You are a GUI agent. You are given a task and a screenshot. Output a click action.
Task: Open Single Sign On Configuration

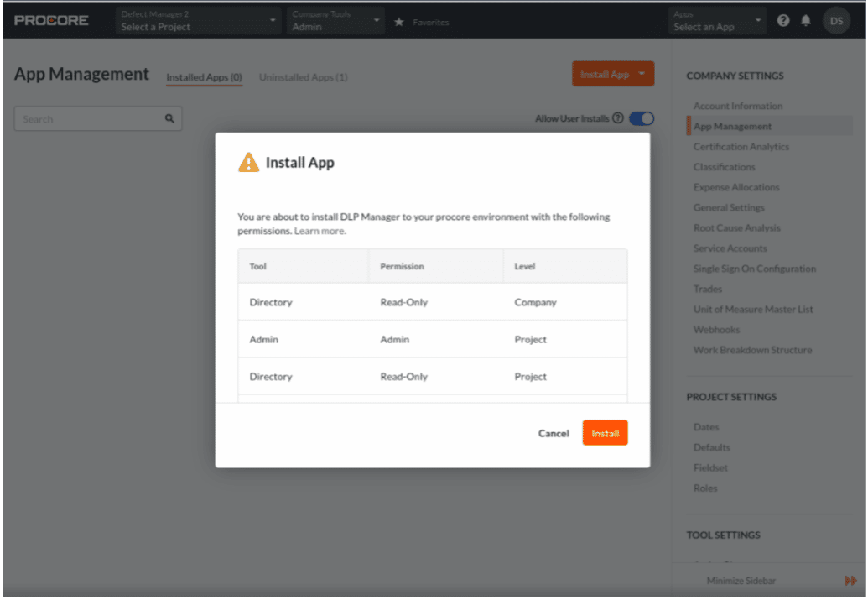coord(755,269)
